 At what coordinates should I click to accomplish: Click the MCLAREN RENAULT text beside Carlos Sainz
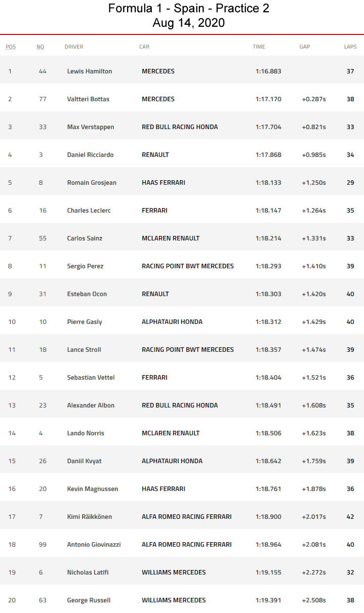coord(171,238)
